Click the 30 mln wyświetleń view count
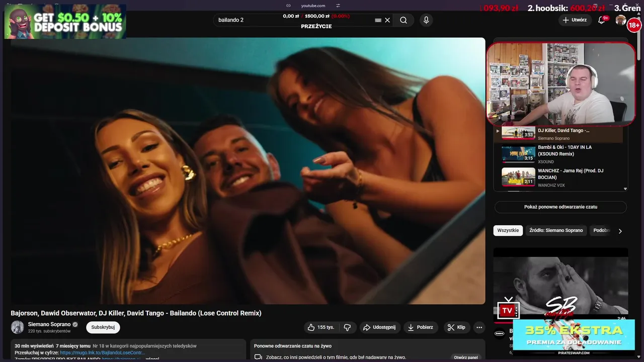This screenshot has width=644, height=362. tap(34, 346)
